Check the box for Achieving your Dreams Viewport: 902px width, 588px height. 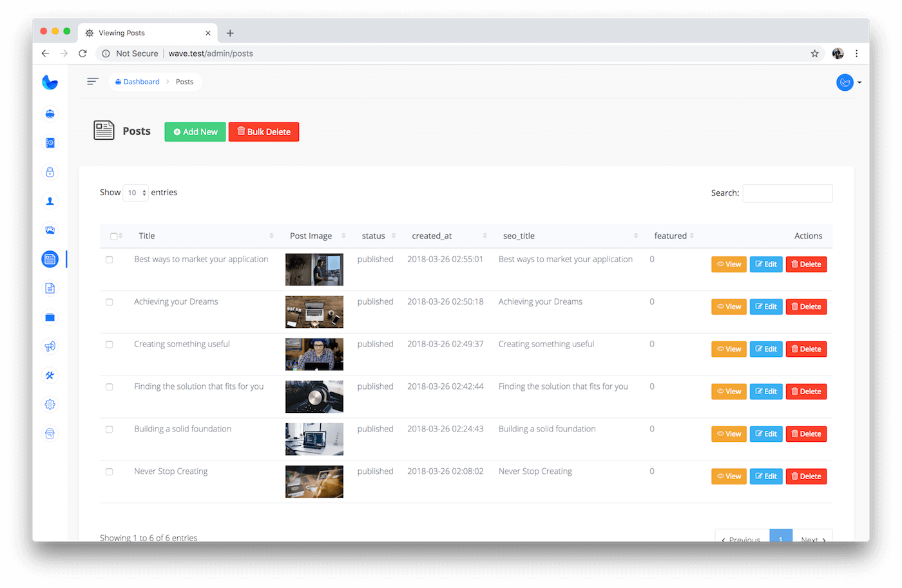(x=110, y=302)
